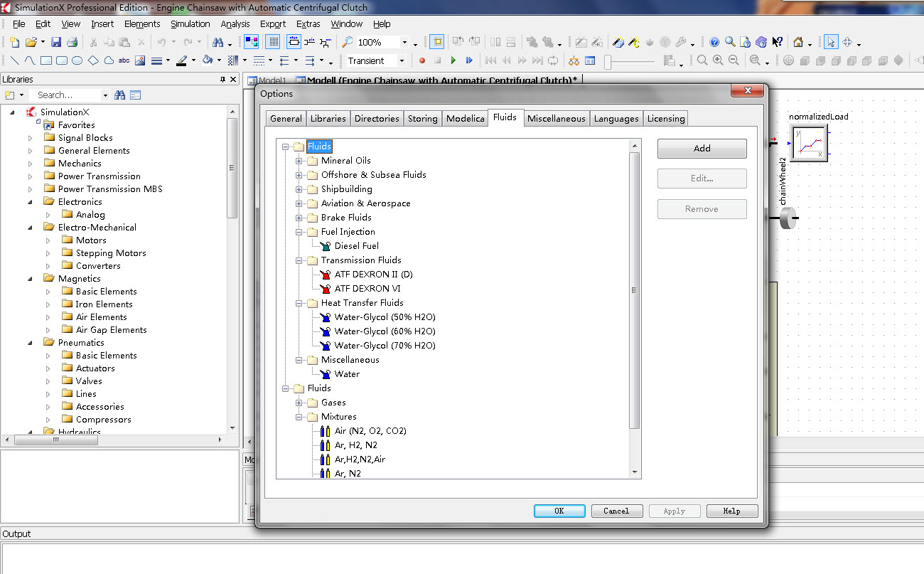Select the abc text label tool

point(124,60)
